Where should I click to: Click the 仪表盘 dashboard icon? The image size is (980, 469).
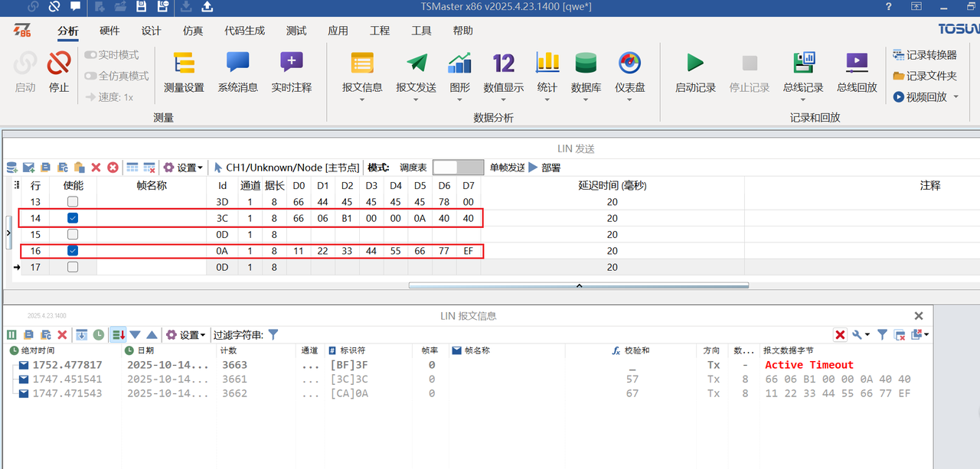pyautogui.click(x=629, y=73)
